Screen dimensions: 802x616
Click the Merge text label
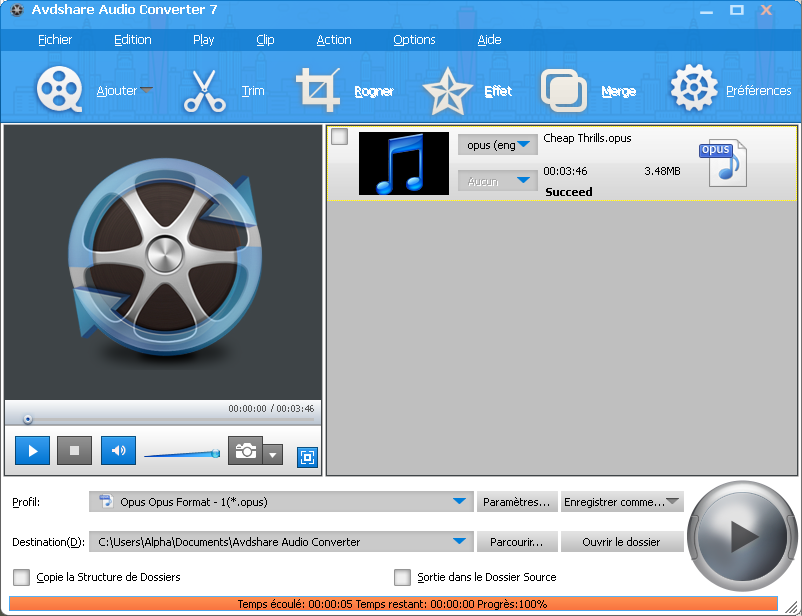pyautogui.click(x=619, y=91)
